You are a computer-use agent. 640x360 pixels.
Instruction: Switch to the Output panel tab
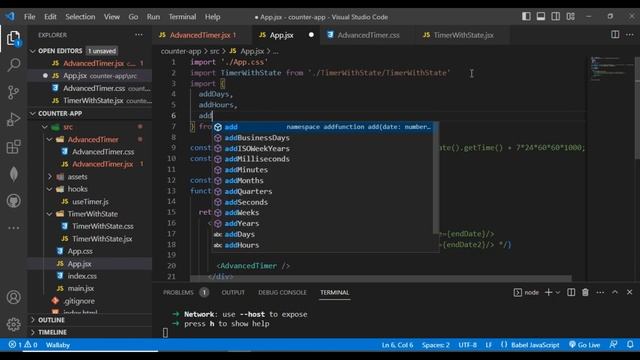[x=233, y=292]
